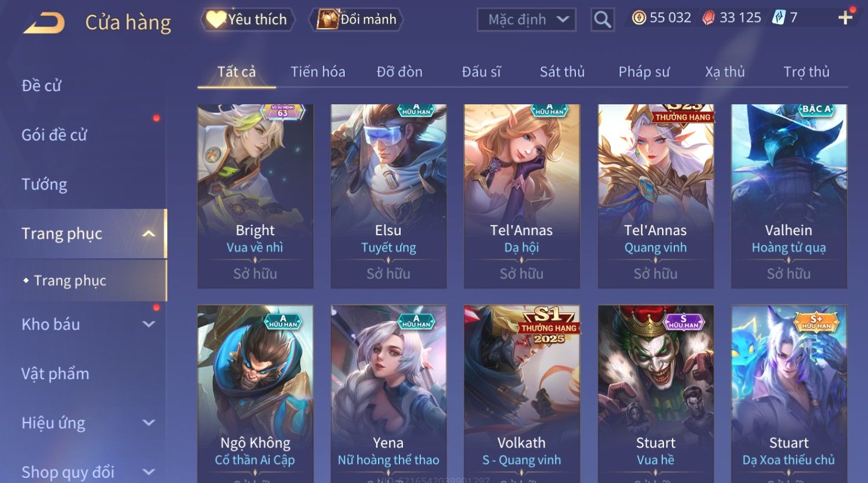Click the gold coin currency icon
Screen dimensions: 868x483
639,18
